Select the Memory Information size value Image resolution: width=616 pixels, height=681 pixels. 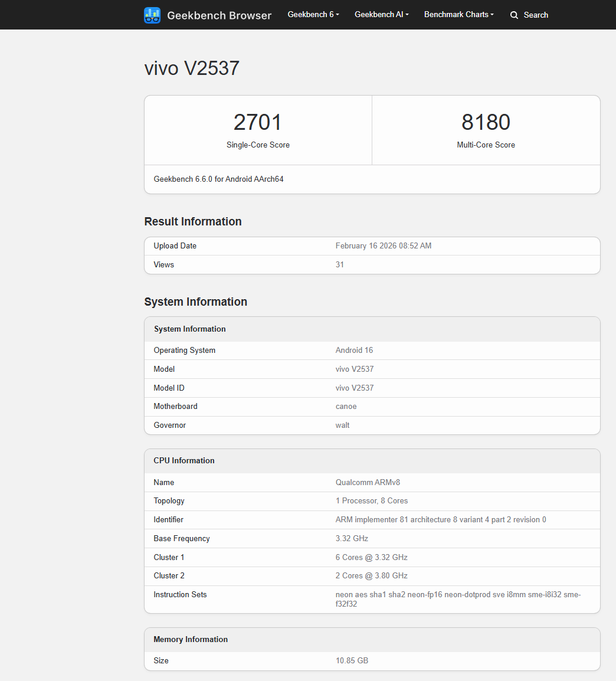(x=352, y=660)
